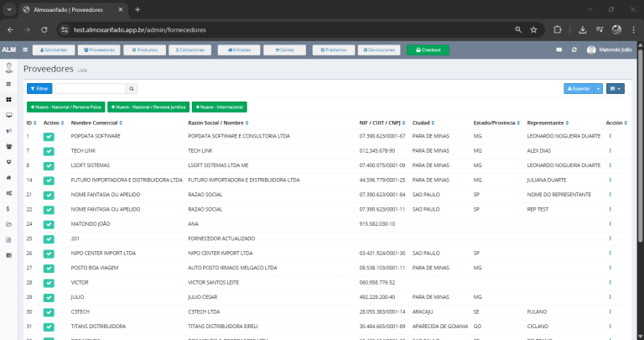Open the action menu for the TECH LINK row
This screenshot has height=340, width=644.
point(610,150)
